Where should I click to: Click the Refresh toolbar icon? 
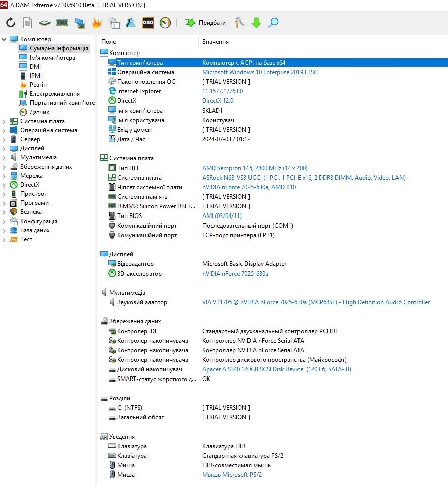11,23
